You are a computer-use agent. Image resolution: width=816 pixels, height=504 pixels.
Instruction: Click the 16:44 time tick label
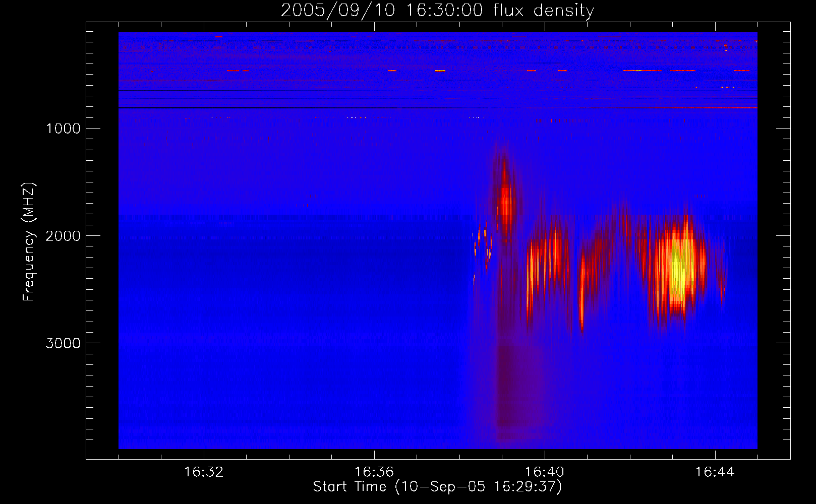[x=715, y=472]
